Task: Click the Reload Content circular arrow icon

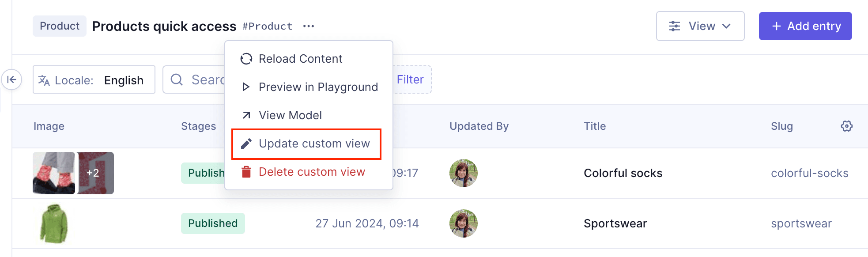Action: 246,59
